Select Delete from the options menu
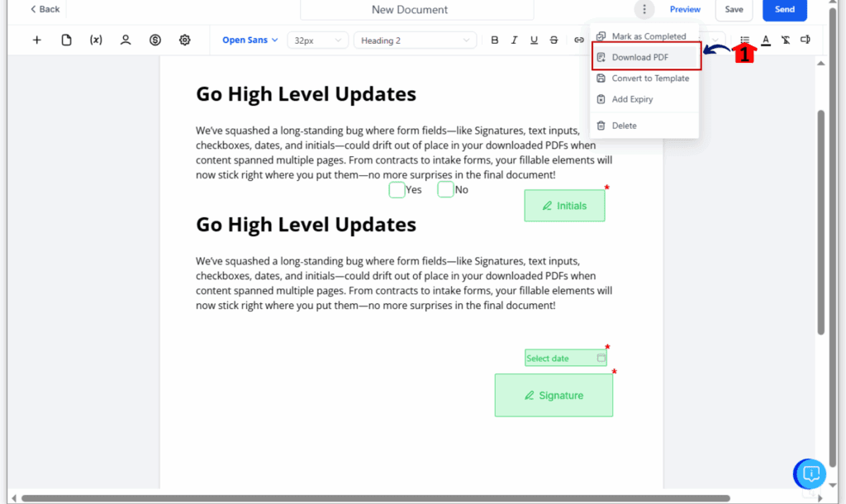Viewport: 846px width, 504px height. point(644,126)
